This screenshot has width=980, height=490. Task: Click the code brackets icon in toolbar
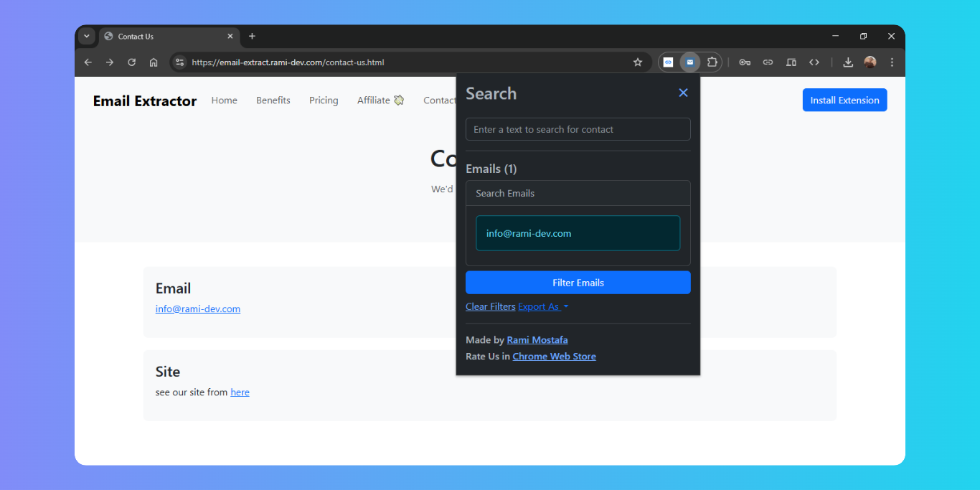814,62
